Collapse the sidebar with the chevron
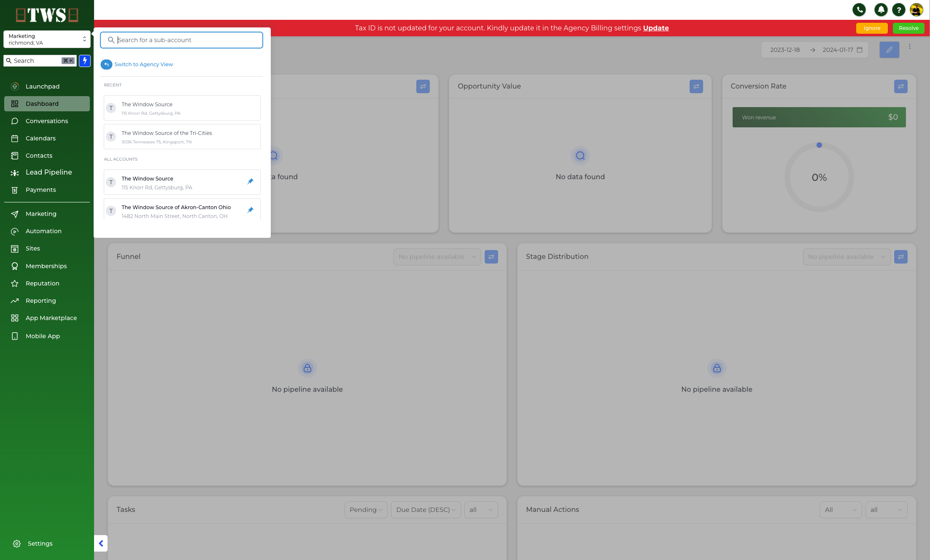The width and height of the screenshot is (930, 560). 101,544
